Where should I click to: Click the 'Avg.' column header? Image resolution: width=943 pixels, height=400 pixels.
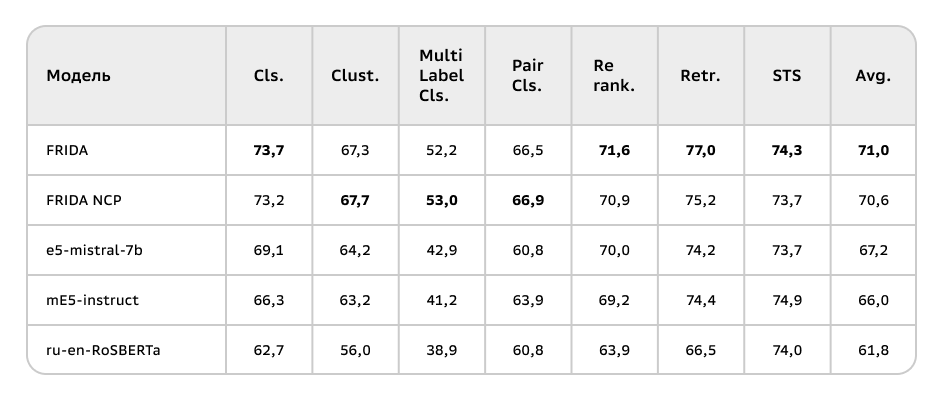873,76
